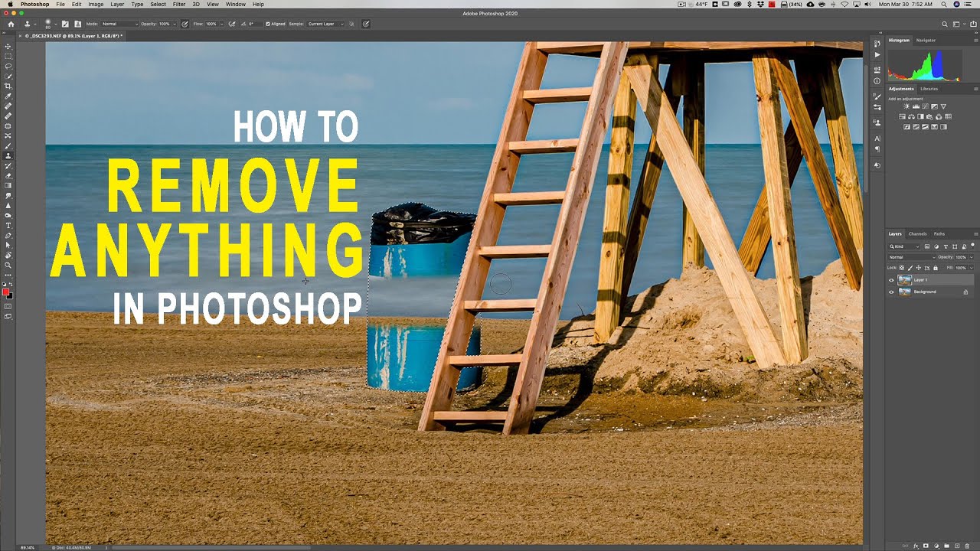Open the Select menu
Viewport: 980px width, 551px height.
tap(158, 4)
